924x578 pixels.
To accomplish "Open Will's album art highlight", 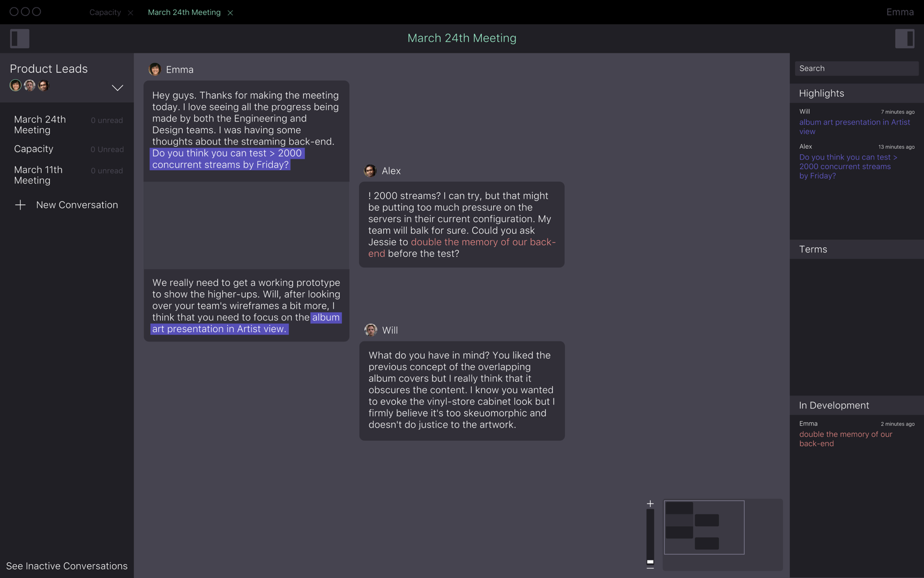I will (854, 127).
